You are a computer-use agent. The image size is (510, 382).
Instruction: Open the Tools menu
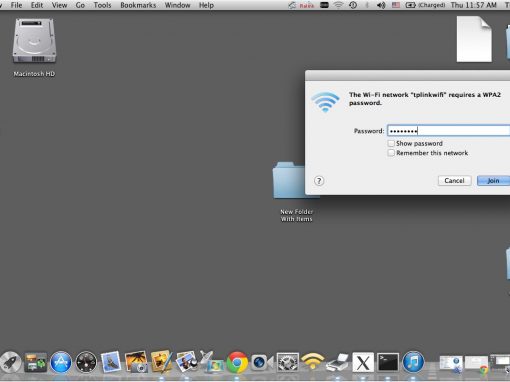[102, 5]
